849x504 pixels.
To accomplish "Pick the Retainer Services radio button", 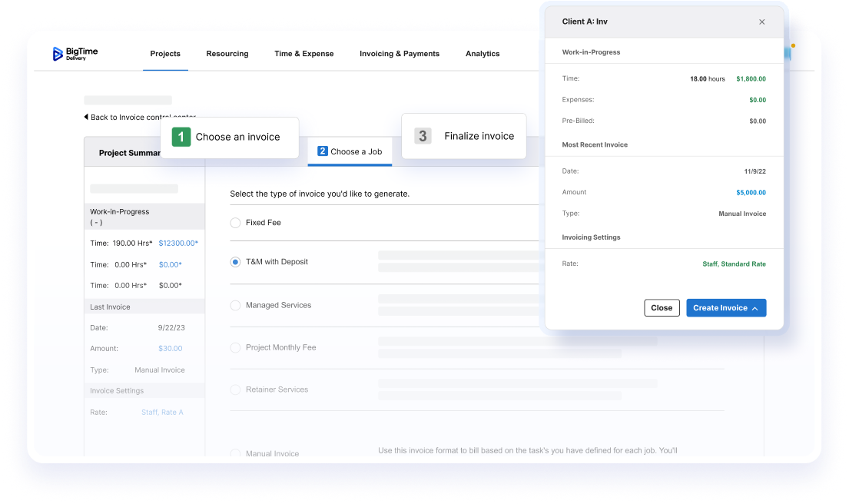I will [236, 390].
